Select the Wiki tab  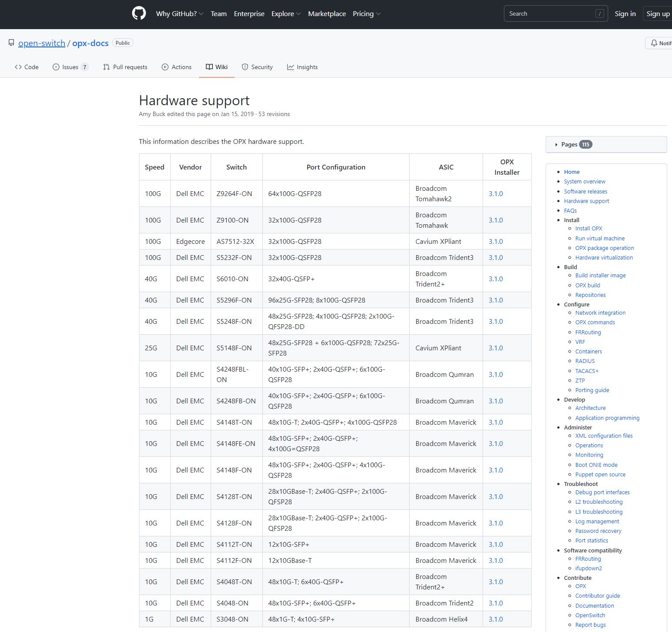(216, 67)
